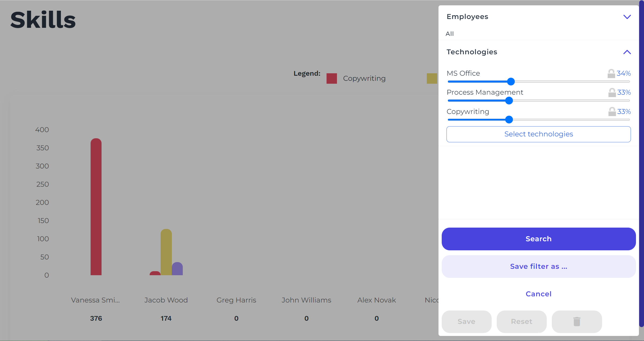
Task: Click the Process Management slider handle
Action: (509, 101)
